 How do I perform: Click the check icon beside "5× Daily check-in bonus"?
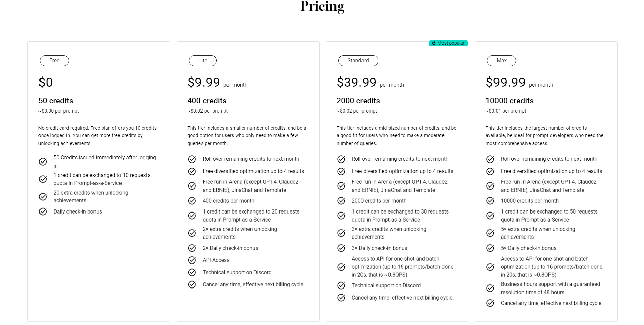click(x=490, y=248)
